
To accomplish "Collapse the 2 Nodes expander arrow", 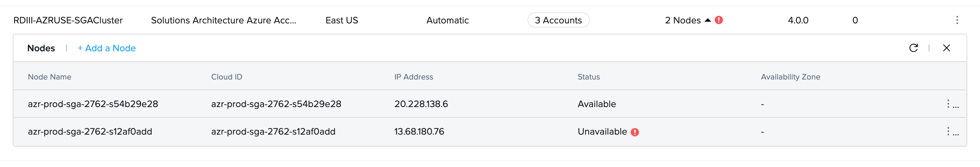I will 707,20.
